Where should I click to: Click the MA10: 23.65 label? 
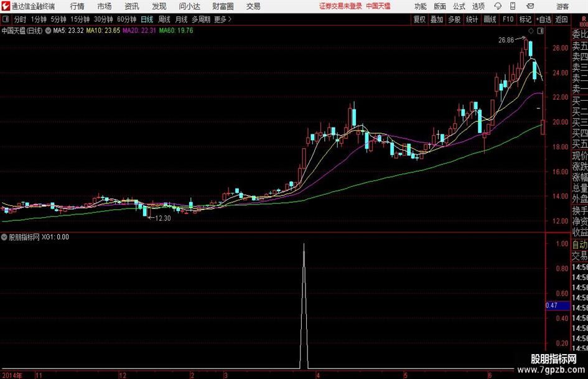pos(103,30)
